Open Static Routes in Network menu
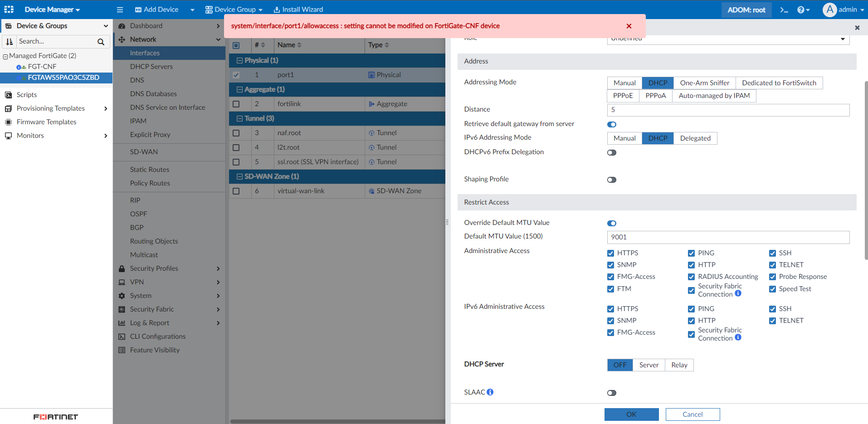Image resolution: width=868 pixels, height=424 pixels. coord(150,170)
